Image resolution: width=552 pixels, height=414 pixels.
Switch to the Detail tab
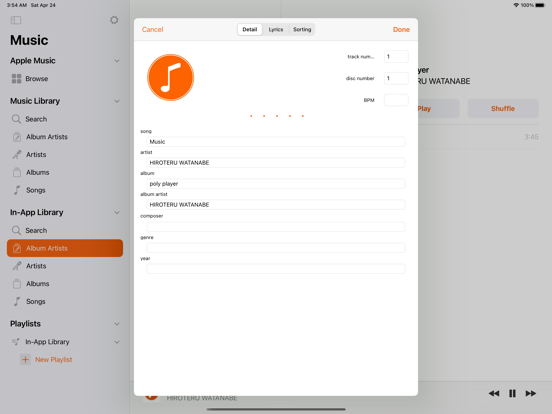pos(250,30)
